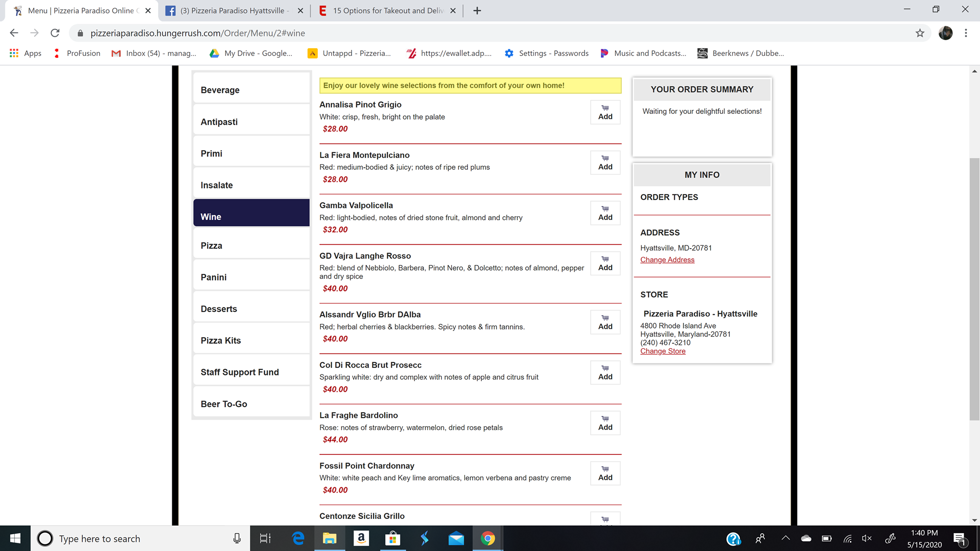The image size is (980, 551).
Task: Add Gamba Valpolicella wine to order
Action: (x=605, y=213)
